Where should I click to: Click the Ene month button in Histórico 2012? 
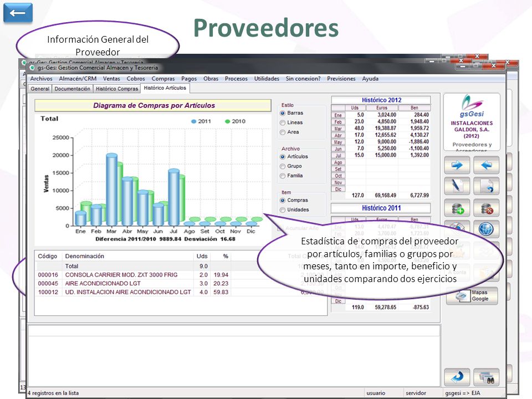338,115
